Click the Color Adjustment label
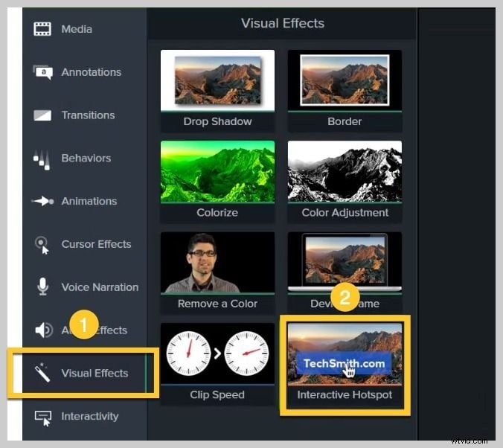The width and height of the screenshot is (503, 448). pos(345,213)
